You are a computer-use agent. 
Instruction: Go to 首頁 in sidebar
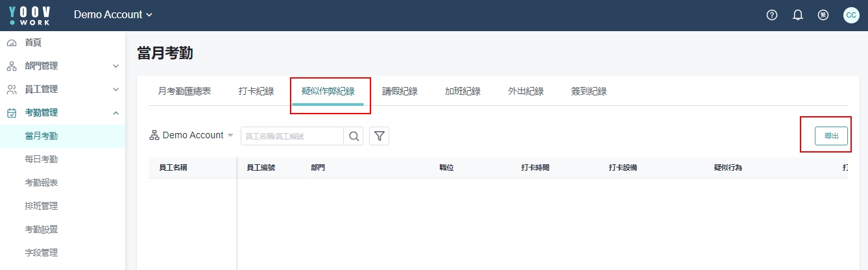pos(33,43)
